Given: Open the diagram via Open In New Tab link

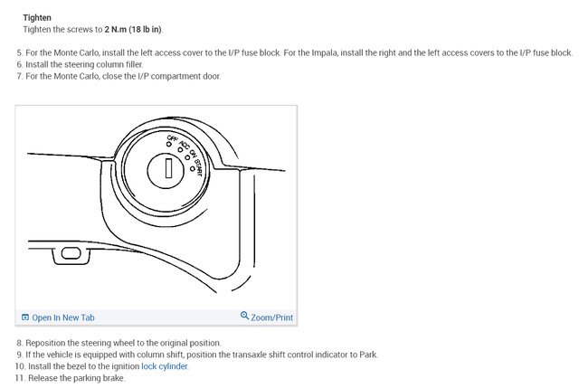Looking at the screenshot, I should (x=63, y=317).
